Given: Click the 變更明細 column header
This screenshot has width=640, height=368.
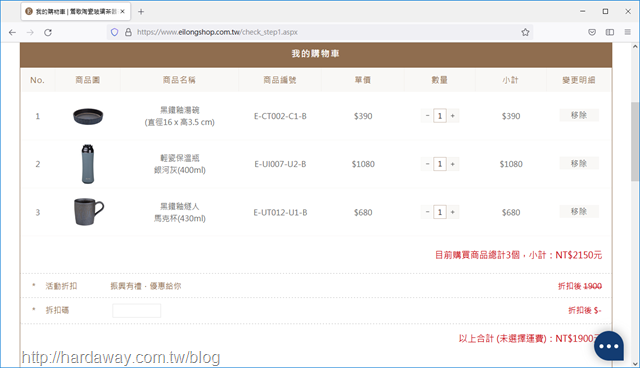Looking at the screenshot, I should (x=579, y=80).
